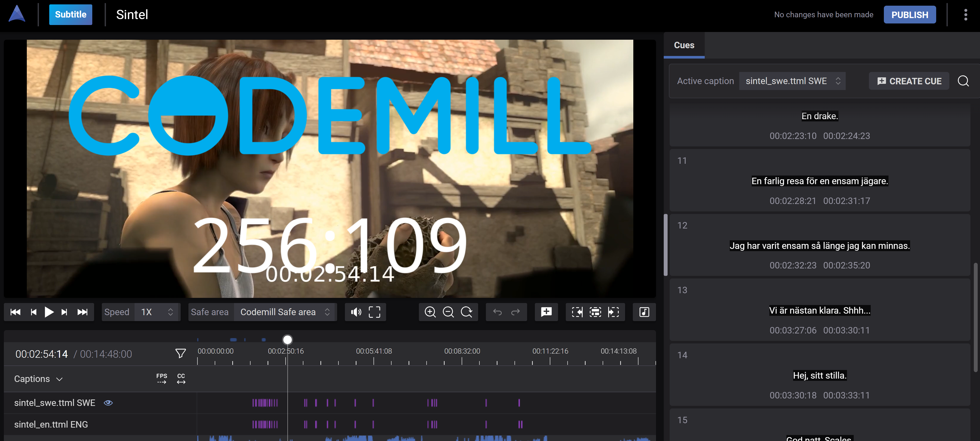The image size is (980, 441).
Task: Edit end time 00:02:24:23
Action: 846,136
